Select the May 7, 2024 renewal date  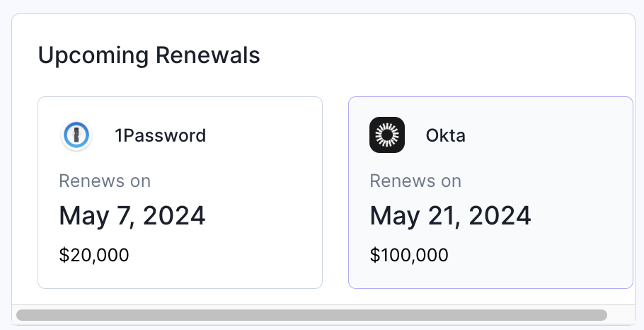[x=132, y=215]
